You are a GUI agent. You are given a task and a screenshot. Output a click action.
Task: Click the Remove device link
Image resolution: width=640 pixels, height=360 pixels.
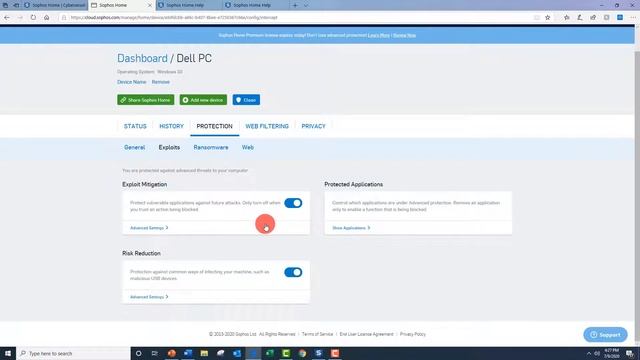(160, 82)
